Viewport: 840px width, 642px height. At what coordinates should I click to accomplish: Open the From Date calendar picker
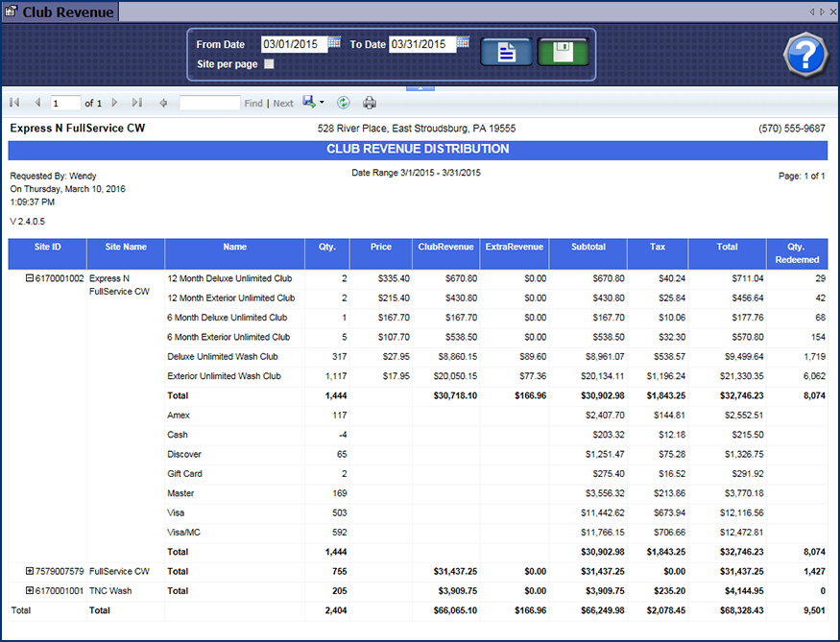coord(334,43)
